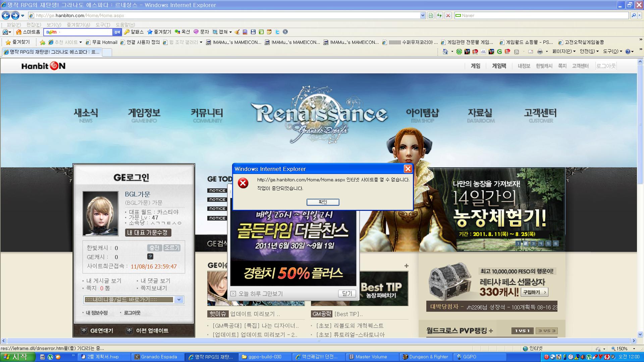Click the browser Forward arrow button
Image resolution: width=644 pixels, height=362 pixels.
point(15,15)
